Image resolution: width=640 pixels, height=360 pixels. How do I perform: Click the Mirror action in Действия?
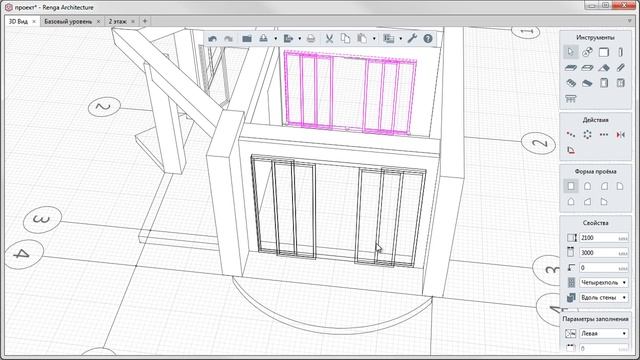coord(620,135)
